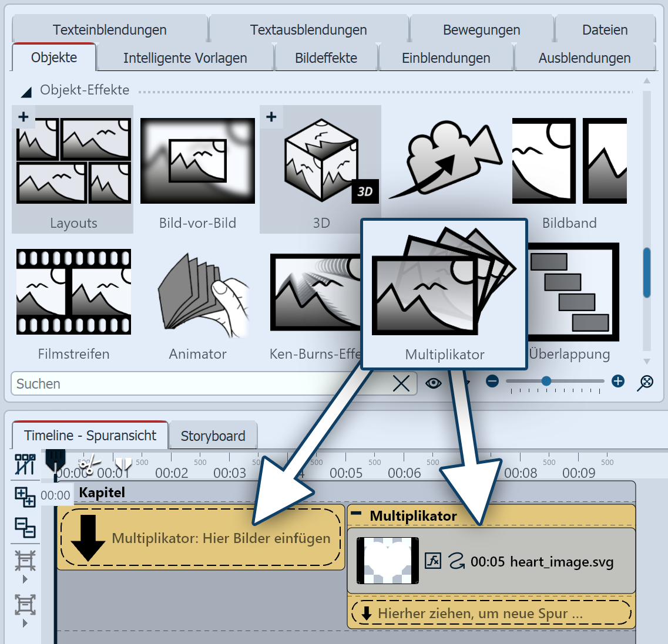The width and height of the screenshot is (668, 644).
Task: Select the heart_image.svg thumbnail
Action: [388, 561]
